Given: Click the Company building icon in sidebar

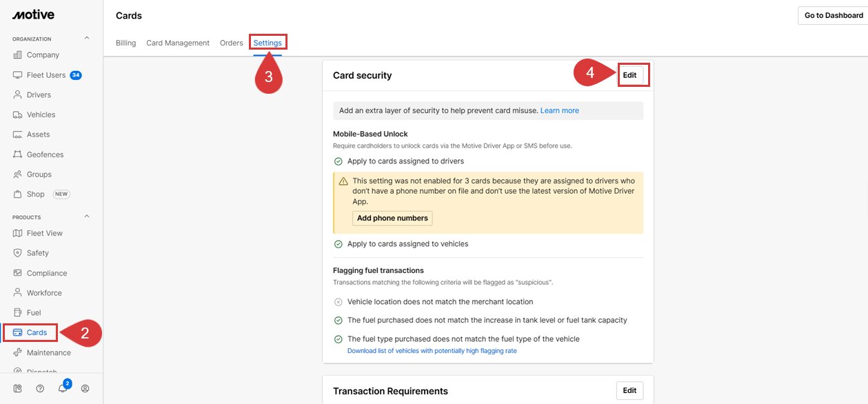Looking at the screenshot, I should [x=18, y=55].
